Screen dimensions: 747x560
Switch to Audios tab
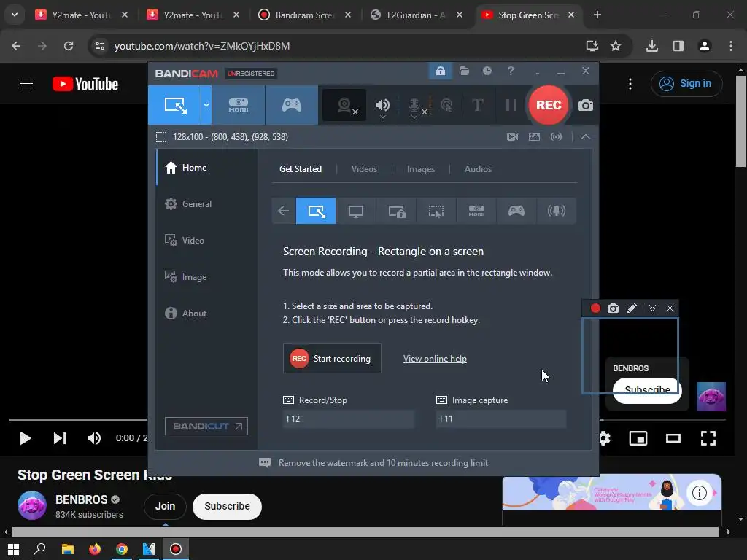click(478, 169)
